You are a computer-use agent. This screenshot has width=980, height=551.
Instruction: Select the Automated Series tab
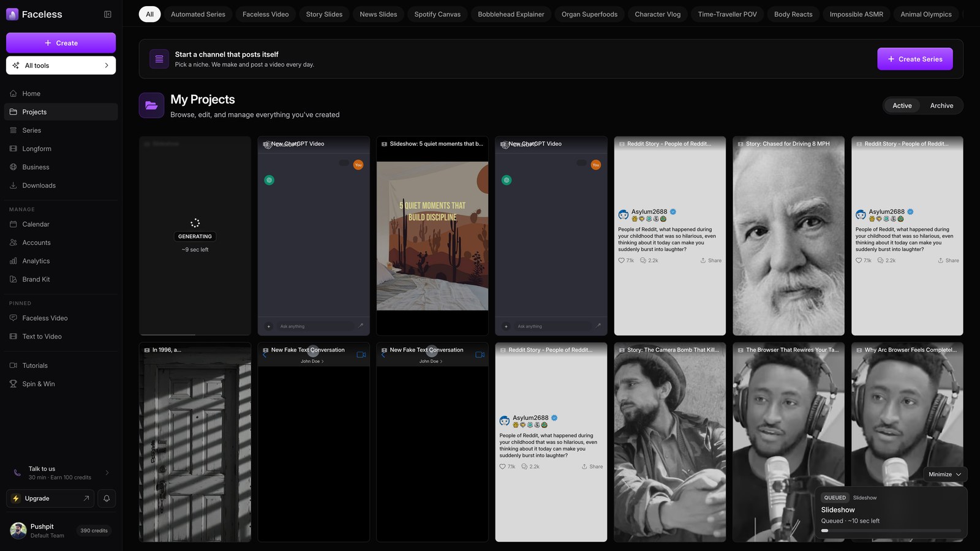coord(198,14)
